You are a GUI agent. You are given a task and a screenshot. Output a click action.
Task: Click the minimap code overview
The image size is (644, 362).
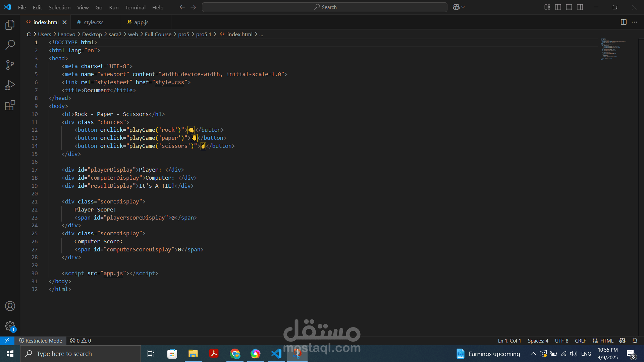pyautogui.click(x=613, y=49)
